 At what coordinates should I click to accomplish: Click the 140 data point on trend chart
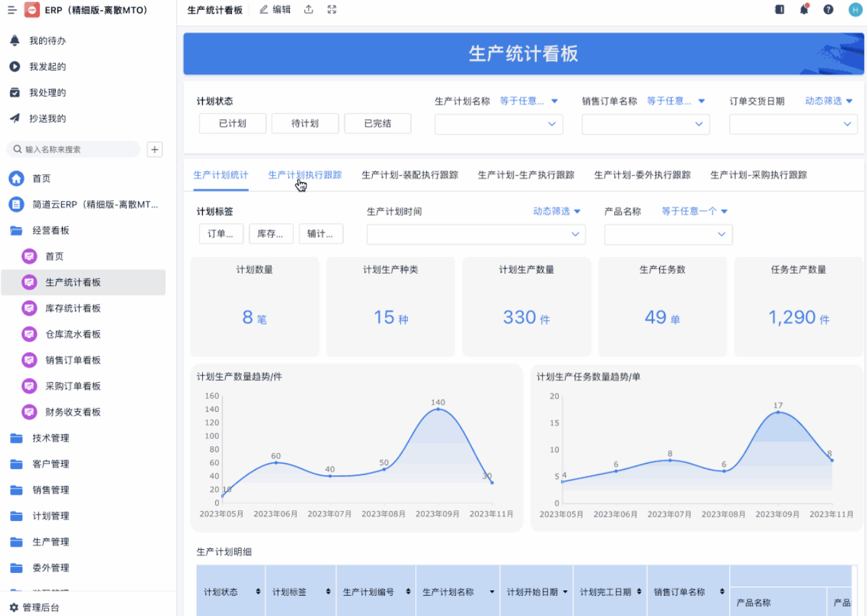click(438, 409)
